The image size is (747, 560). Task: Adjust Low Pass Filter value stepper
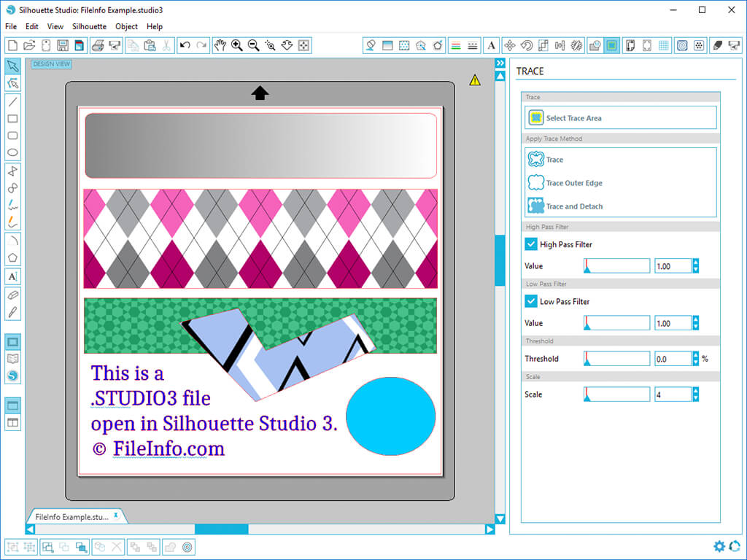(695, 323)
